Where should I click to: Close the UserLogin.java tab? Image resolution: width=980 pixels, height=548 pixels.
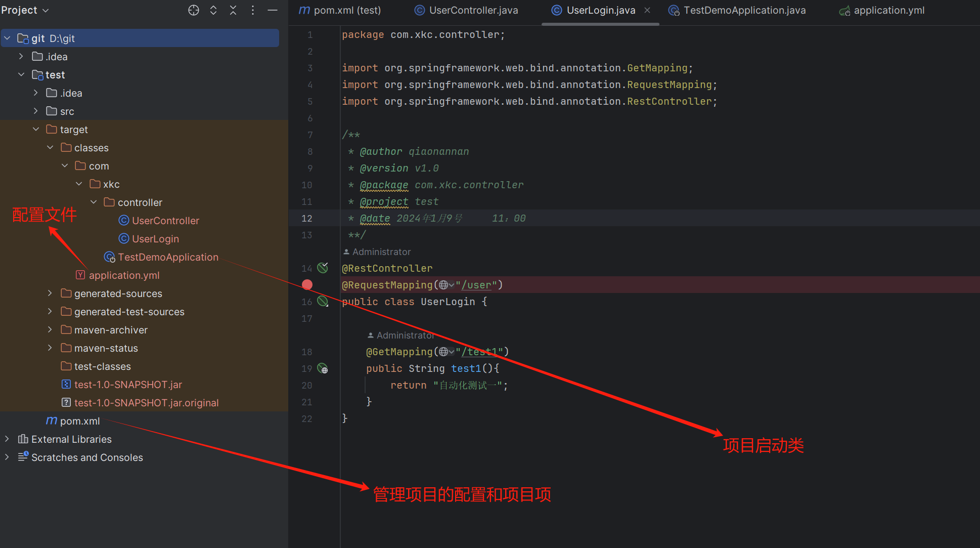(x=647, y=10)
